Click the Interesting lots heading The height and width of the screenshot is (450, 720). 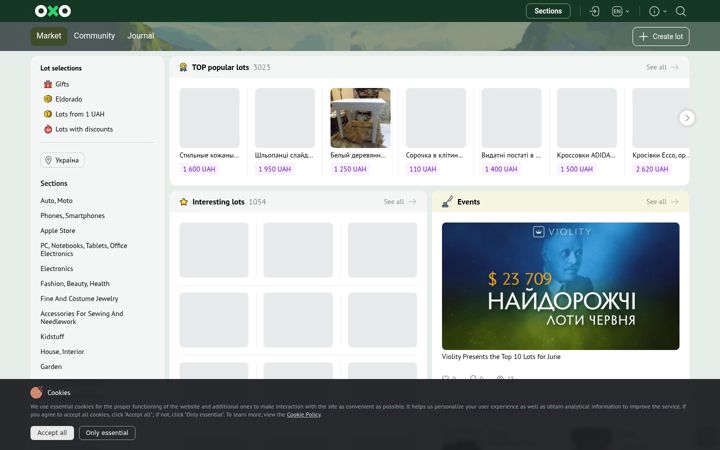pos(218,202)
